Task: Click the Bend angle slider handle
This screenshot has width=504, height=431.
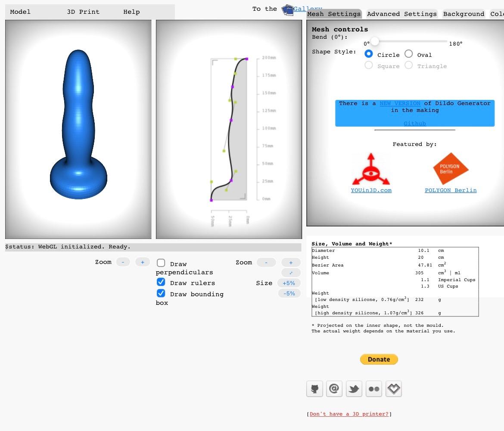Action: tap(374, 41)
